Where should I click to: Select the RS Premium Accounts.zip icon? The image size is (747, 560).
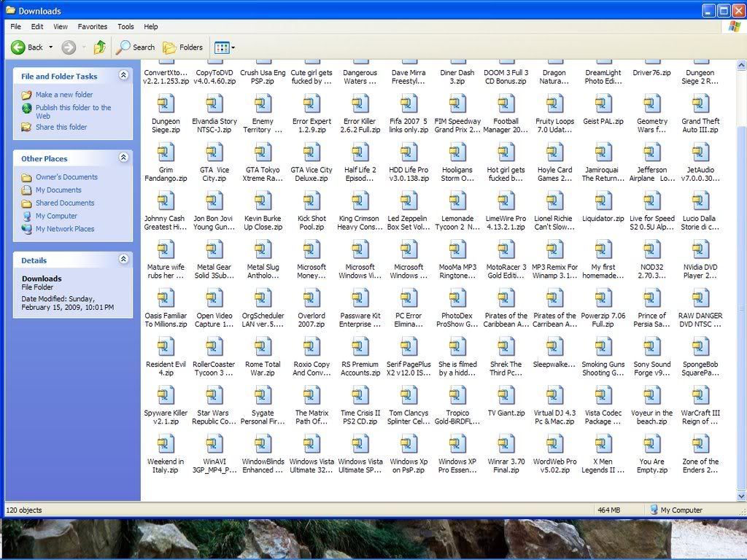click(360, 346)
